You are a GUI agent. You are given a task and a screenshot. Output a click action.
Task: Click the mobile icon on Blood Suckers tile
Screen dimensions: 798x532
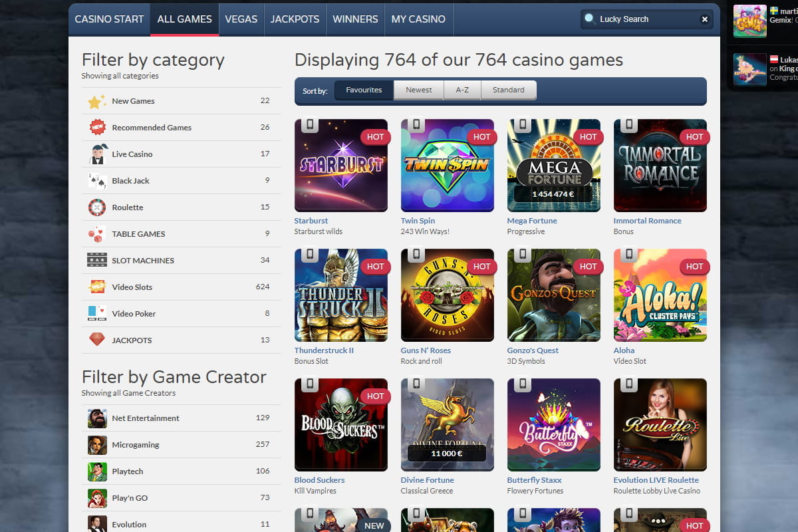pyautogui.click(x=310, y=384)
